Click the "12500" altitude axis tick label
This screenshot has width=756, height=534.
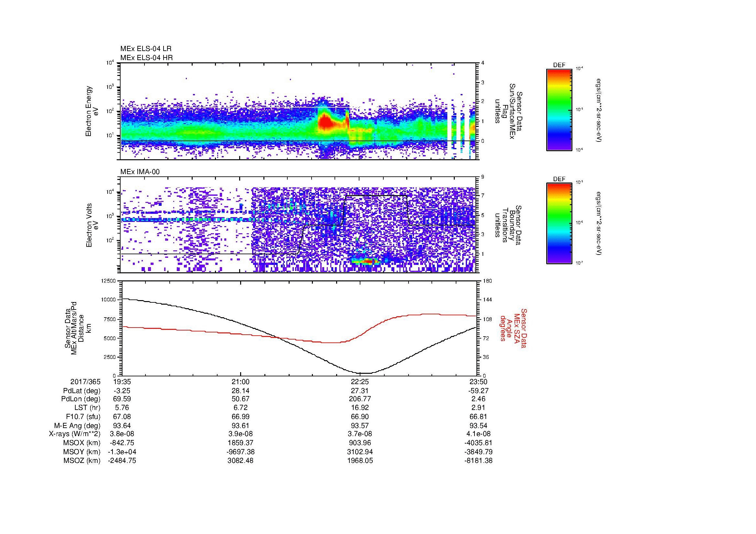pos(109,281)
